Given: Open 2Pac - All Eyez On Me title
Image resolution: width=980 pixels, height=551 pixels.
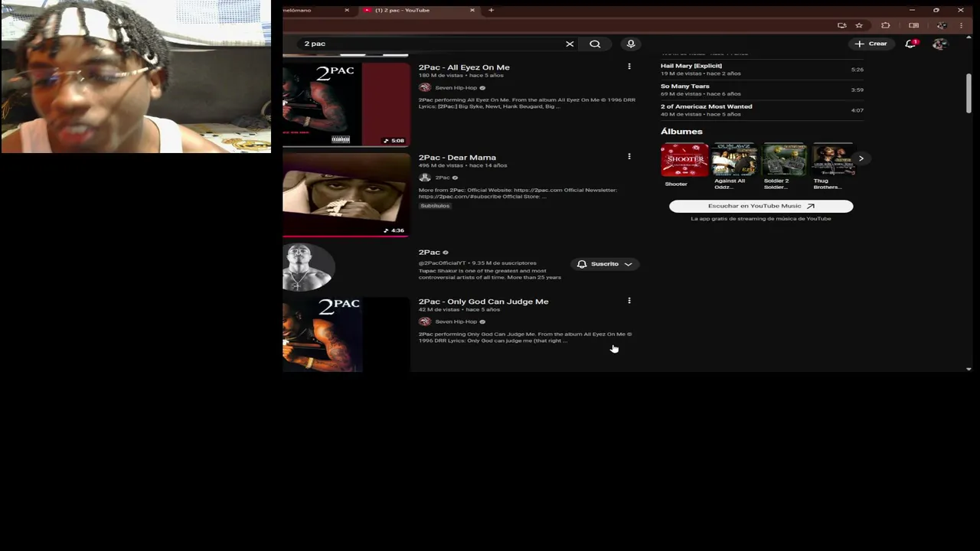Looking at the screenshot, I should (x=464, y=67).
